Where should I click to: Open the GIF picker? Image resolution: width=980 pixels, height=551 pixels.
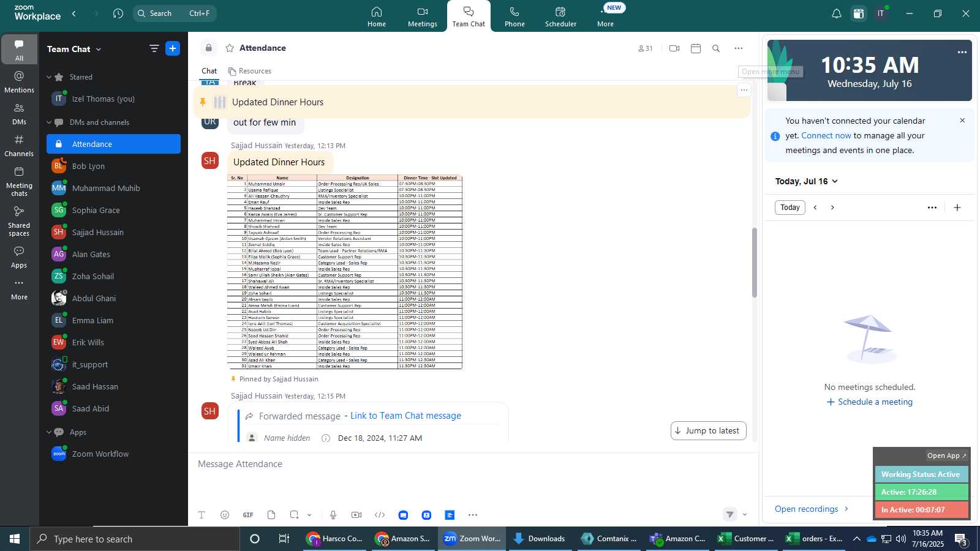(248, 515)
